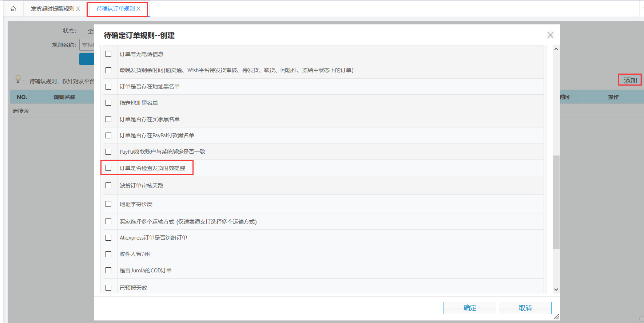644x323 pixels.
Task: Switch to 待确认订单规则 tab
Action: tap(115, 9)
